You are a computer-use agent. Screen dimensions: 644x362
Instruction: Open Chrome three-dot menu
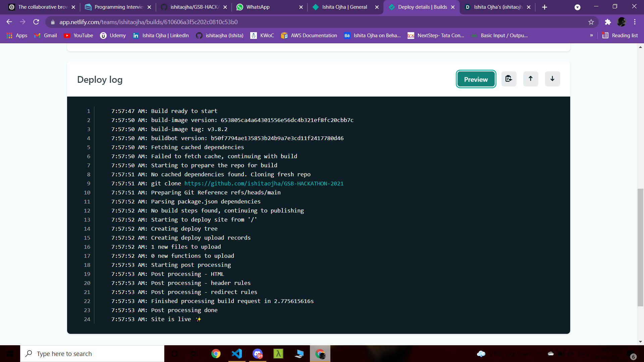(x=635, y=22)
